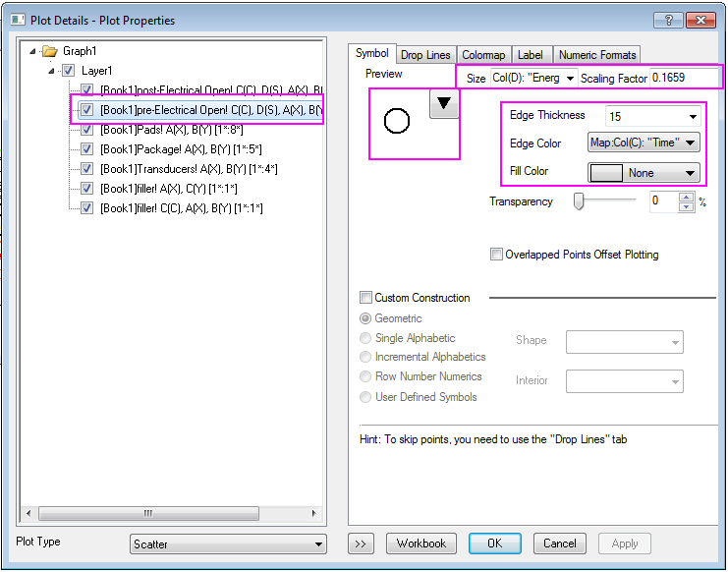The width and height of the screenshot is (728, 572).
Task: Toggle the Pads plot checkbox
Action: click(x=86, y=130)
